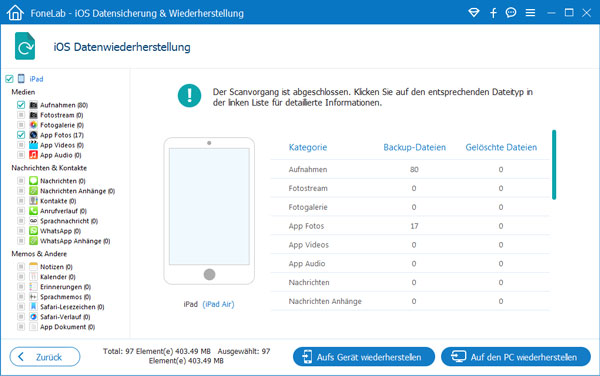Click Nachrichten Anhänge row in table
The image size is (600, 376).
click(410, 301)
